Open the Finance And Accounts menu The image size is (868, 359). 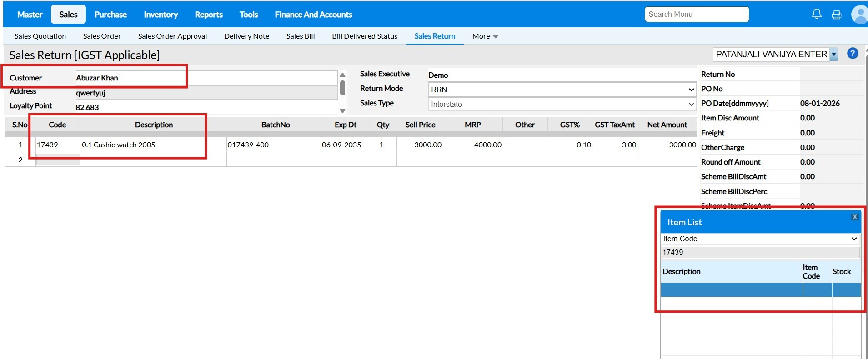click(313, 15)
